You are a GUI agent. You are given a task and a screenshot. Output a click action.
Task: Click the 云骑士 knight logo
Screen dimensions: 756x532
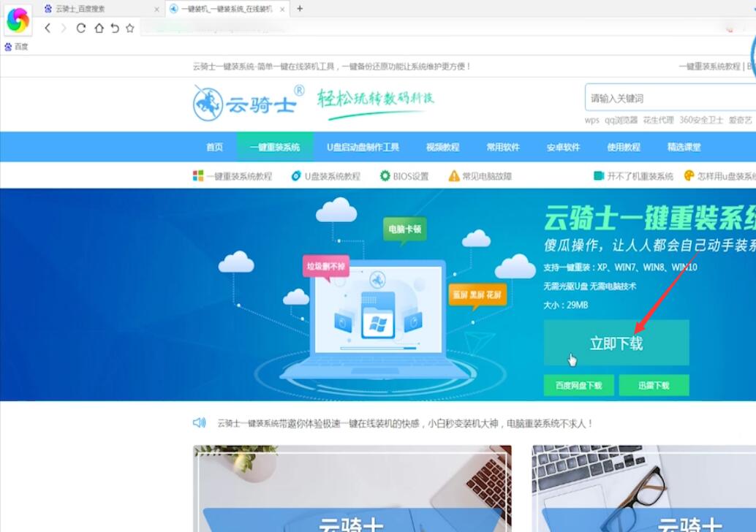coord(249,102)
